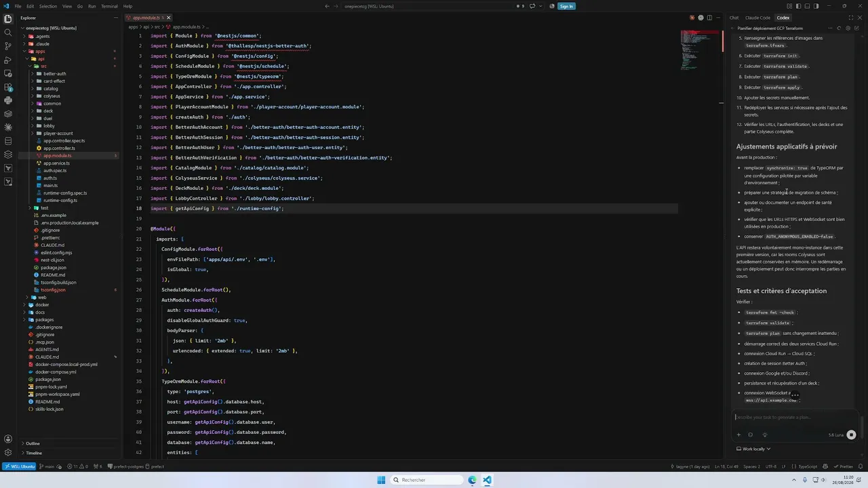The height and width of the screenshot is (488, 868).
Task: Add attachment with plus in Codex input
Action: [x=738, y=435]
